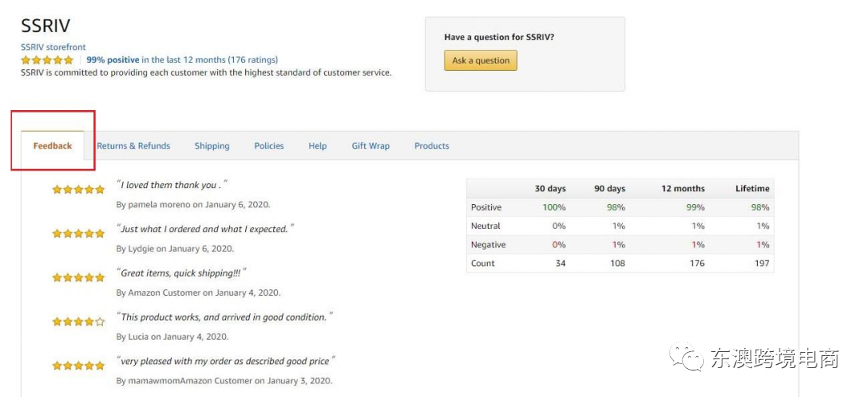This screenshot has width=868, height=397.
Task: Select the Policies tab
Action: pyautogui.click(x=269, y=146)
